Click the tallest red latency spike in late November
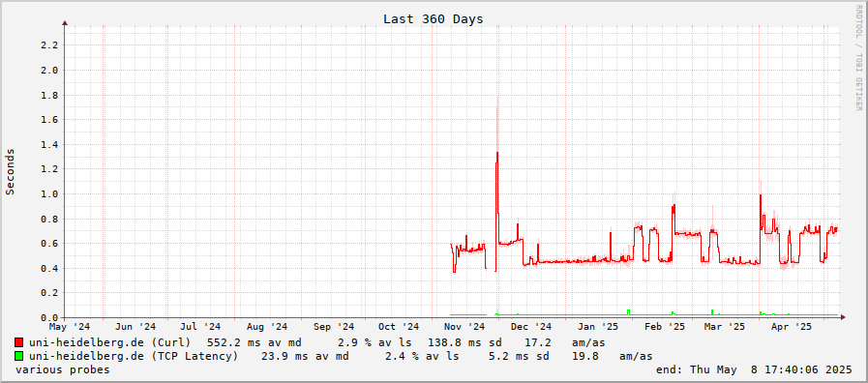Screen dimensions: 868x383 [x=497, y=183]
